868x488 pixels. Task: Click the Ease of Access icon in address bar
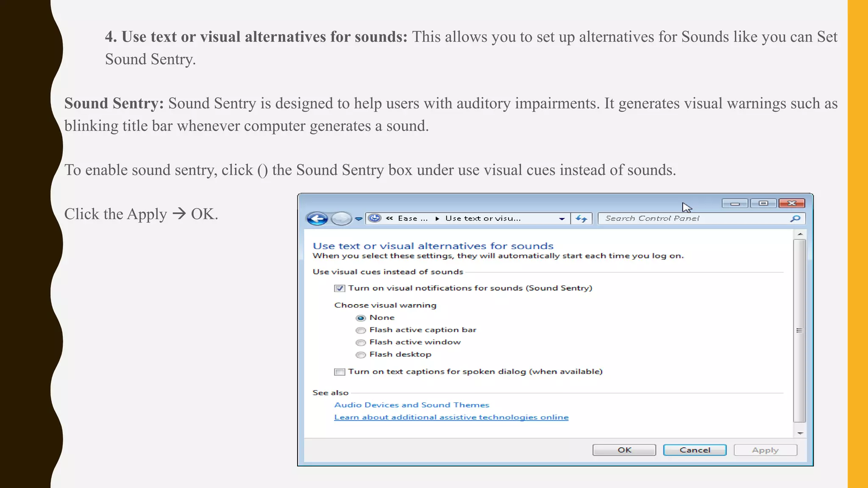coord(375,218)
